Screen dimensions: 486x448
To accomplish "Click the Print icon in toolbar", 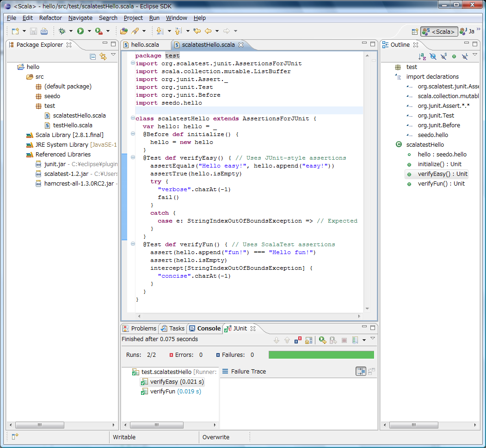I will tap(44, 31).
